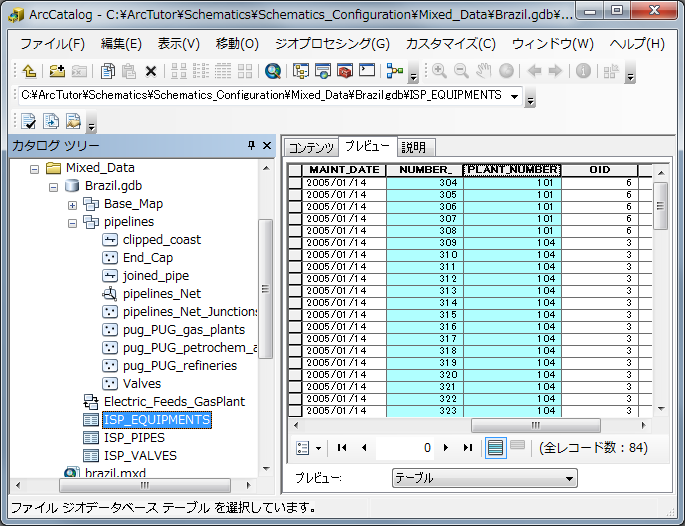Open the 編集(E) menu
685x526 pixels.
pyautogui.click(x=121, y=44)
